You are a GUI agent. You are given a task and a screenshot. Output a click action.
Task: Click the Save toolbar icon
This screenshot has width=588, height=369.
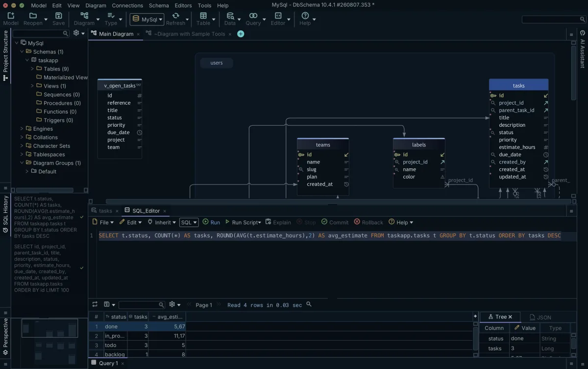[58, 16]
